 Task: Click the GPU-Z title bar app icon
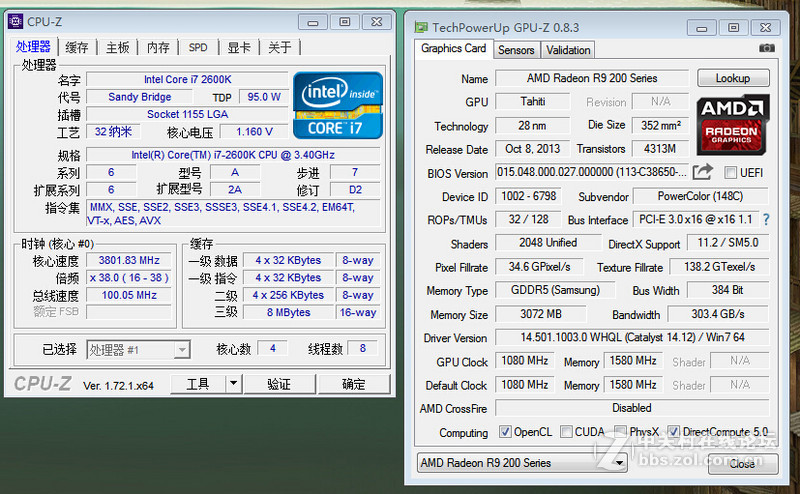(421, 27)
